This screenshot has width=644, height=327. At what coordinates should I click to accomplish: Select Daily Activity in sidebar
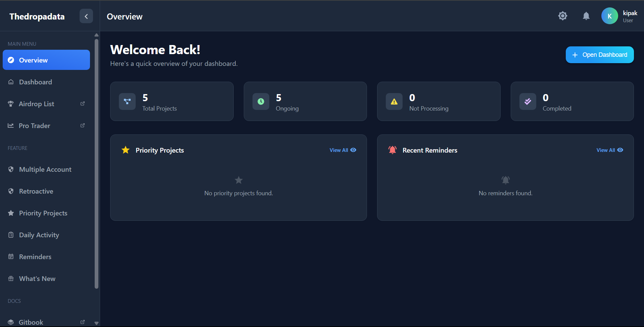[39, 235]
